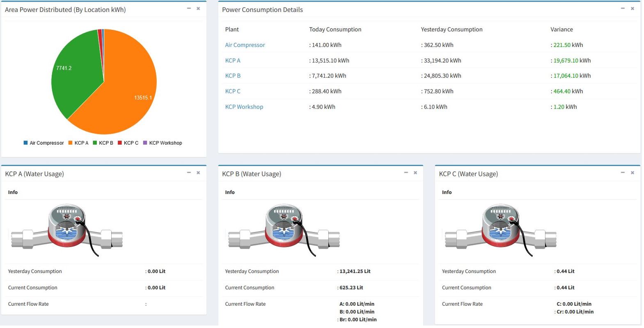
Task: Collapse the Power Consumption Details panel
Action: 623,8
